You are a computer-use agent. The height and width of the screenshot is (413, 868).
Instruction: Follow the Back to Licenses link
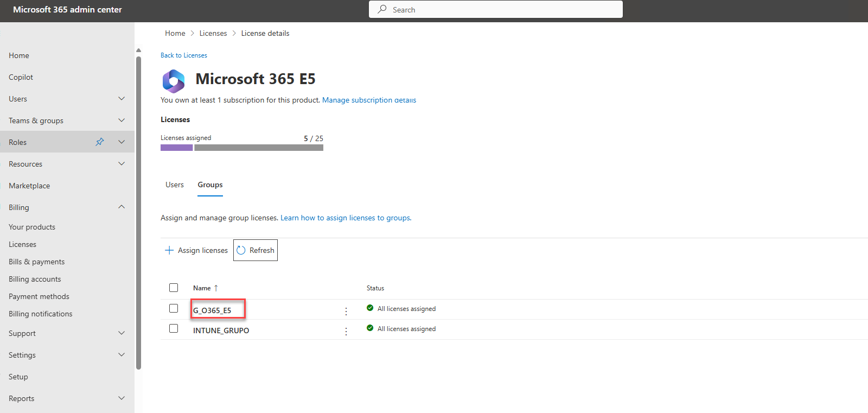[x=184, y=55]
